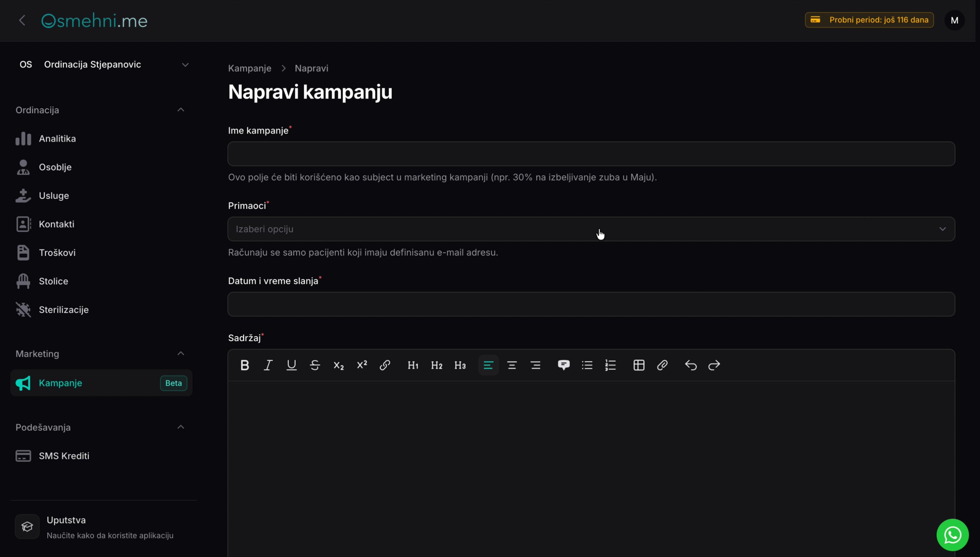Open WhatsApp chat bubble

(x=952, y=535)
